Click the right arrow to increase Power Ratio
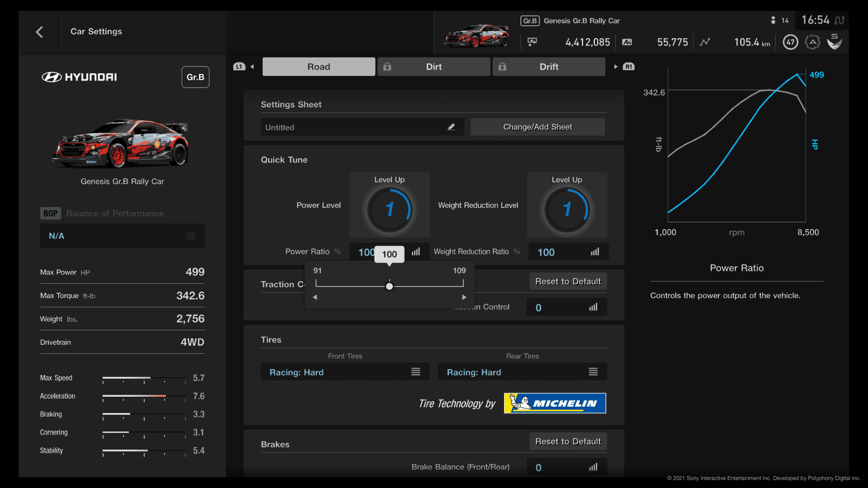The height and width of the screenshot is (488, 868). (x=464, y=297)
